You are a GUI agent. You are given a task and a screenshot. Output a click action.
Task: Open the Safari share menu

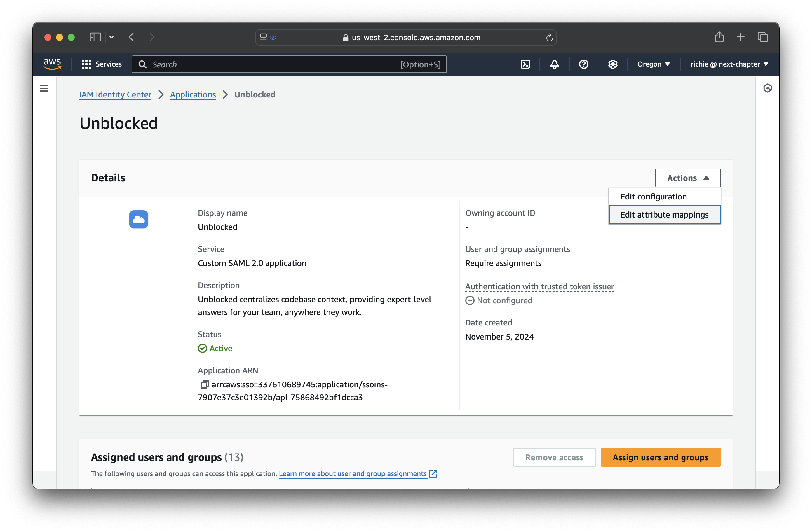click(x=719, y=37)
